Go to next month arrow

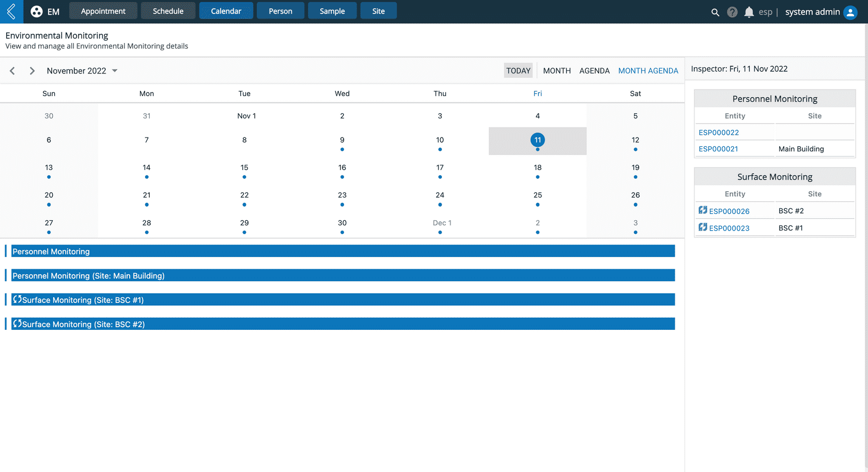32,71
